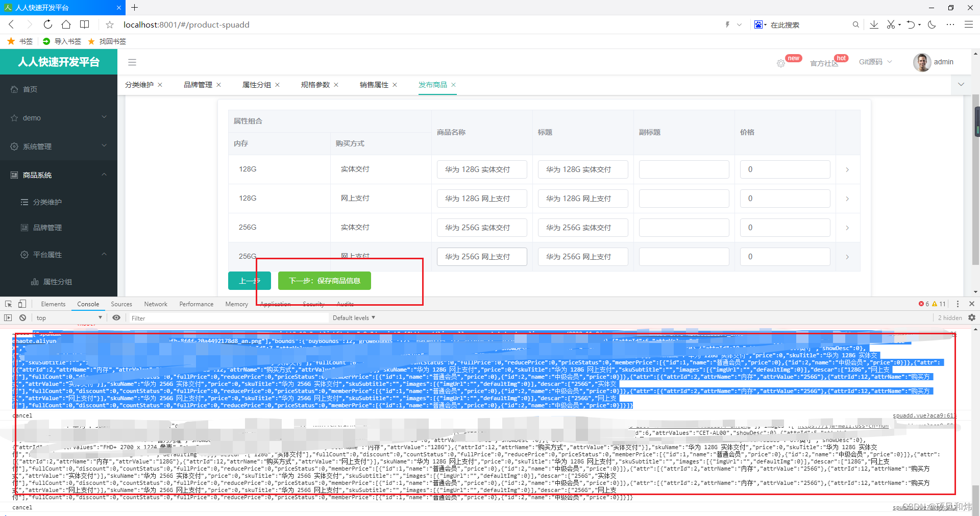Open the browser hamburger menu
This screenshot has height=516, width=980.
click(968, 24)
